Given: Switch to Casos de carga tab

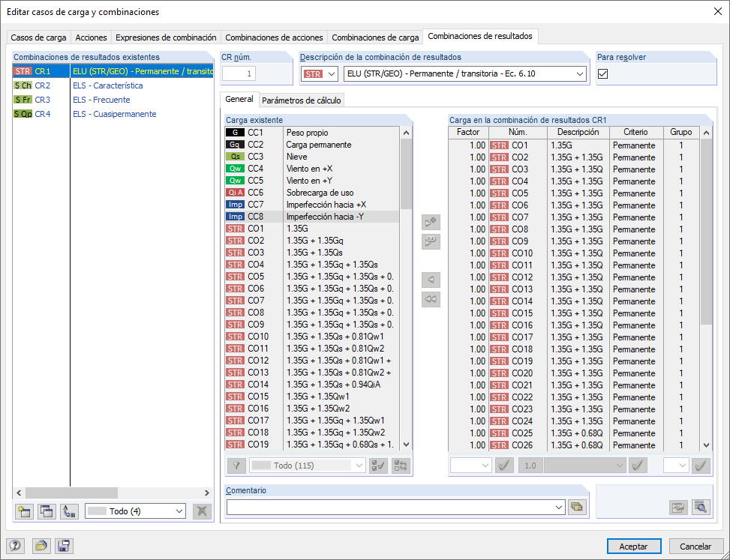Looking at the screenshot, I should pyautogui.click(x=39, y=37).
